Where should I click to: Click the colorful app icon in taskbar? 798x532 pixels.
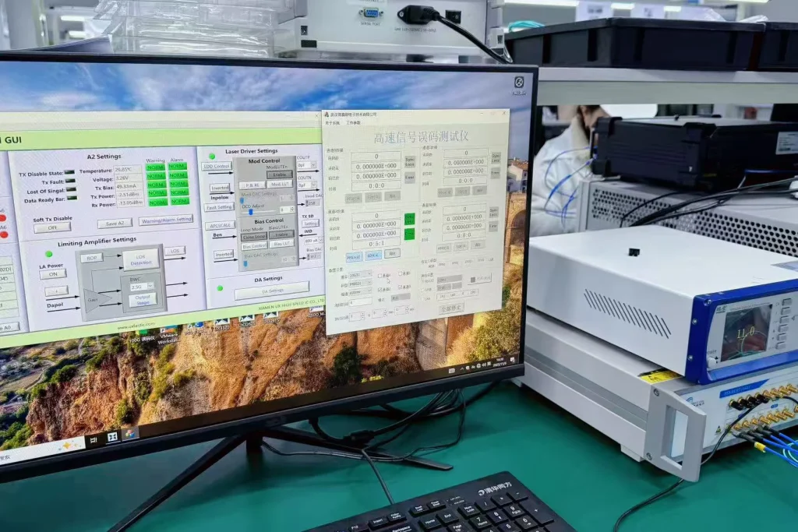(x=130, y=432)
